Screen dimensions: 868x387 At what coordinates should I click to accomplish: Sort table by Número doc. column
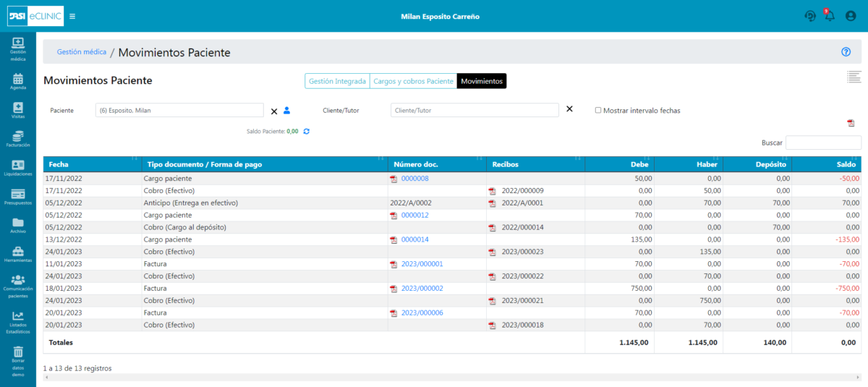pos(437,164)
